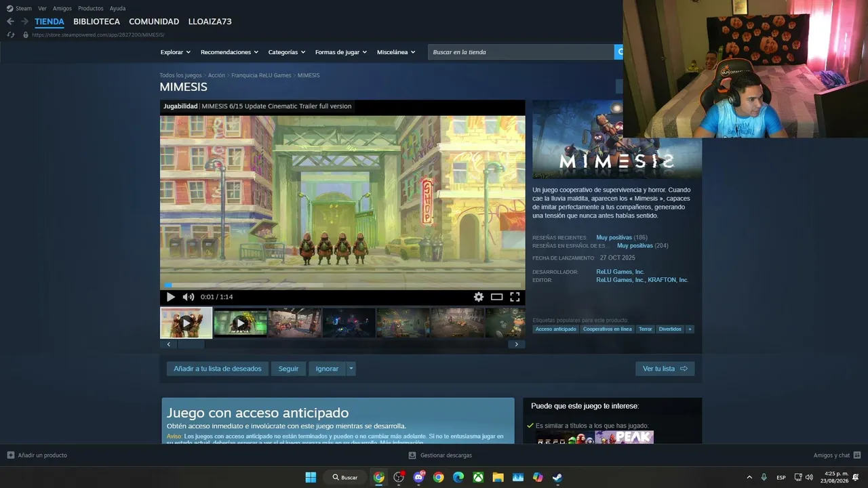Image resolution: width=868 pixels, height=488 pixels.
Task: Open the Franquicia ReLU Games breadcrumb
Action: [261, 75]
